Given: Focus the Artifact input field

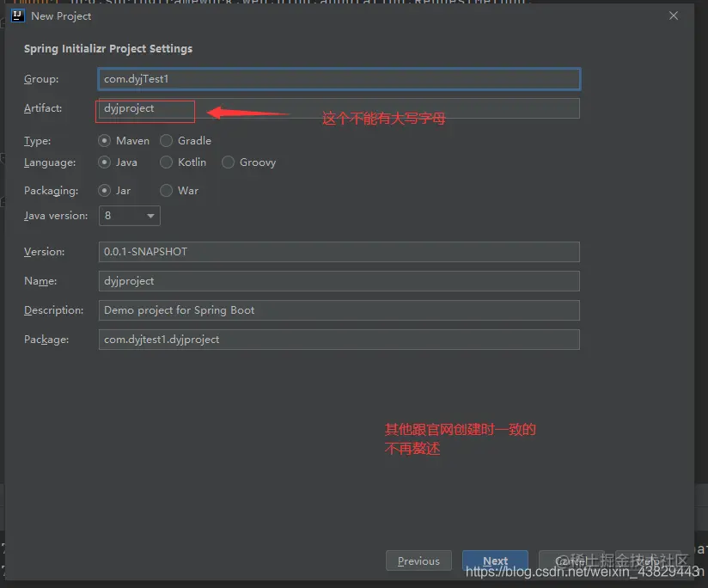Looking at the screenshot, I should (339, 108).
